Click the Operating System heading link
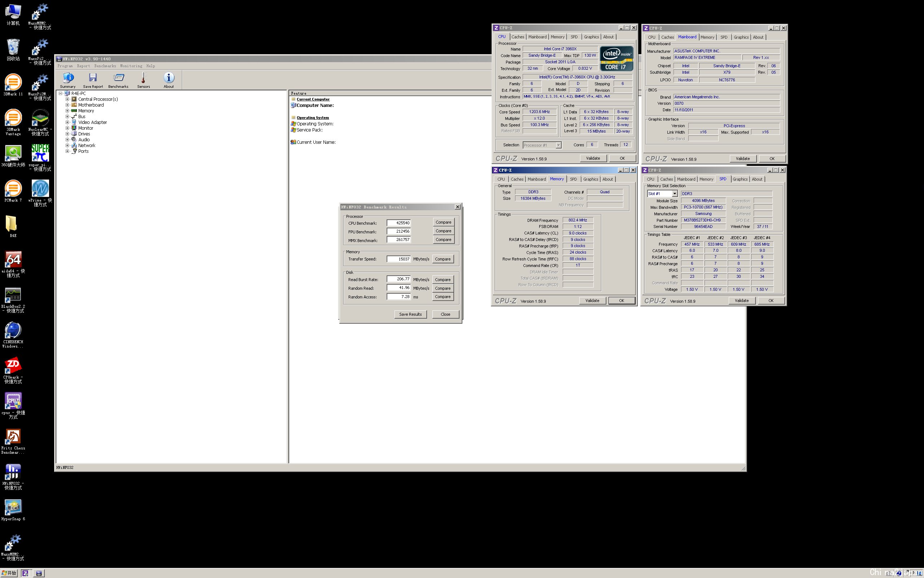Image resolution: width=924 pixels, height=578 pixels. [313, 118]
